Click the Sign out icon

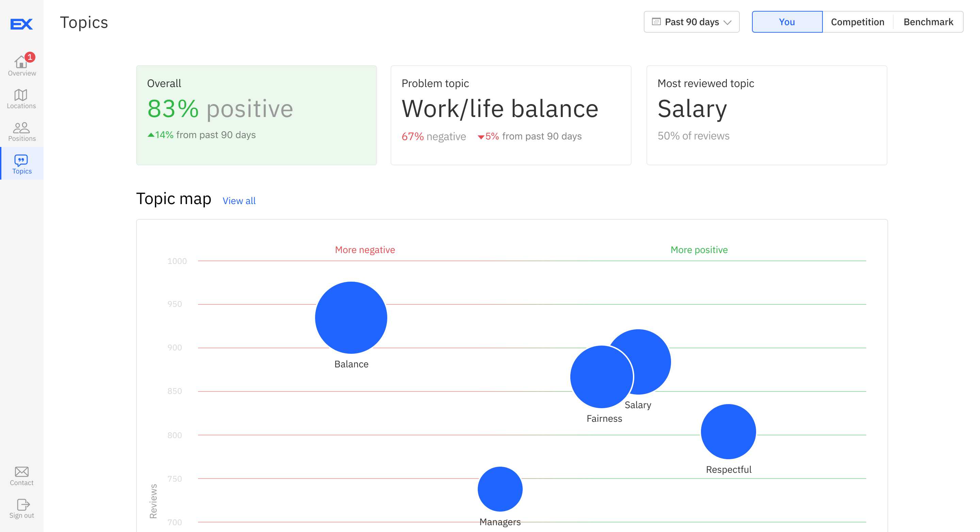coord(23,505)
